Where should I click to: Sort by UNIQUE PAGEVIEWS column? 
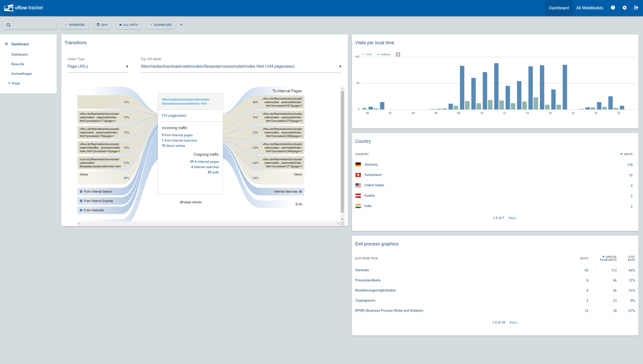click(608, 258)
